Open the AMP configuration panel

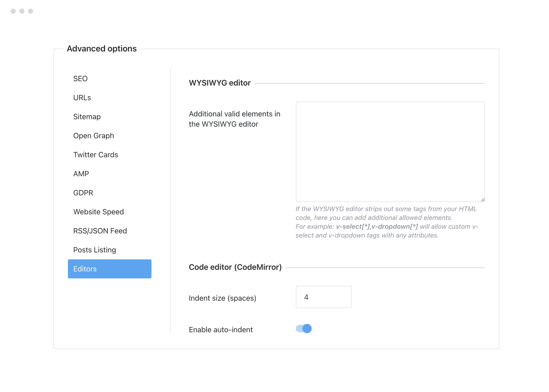(x=81, y=174)
